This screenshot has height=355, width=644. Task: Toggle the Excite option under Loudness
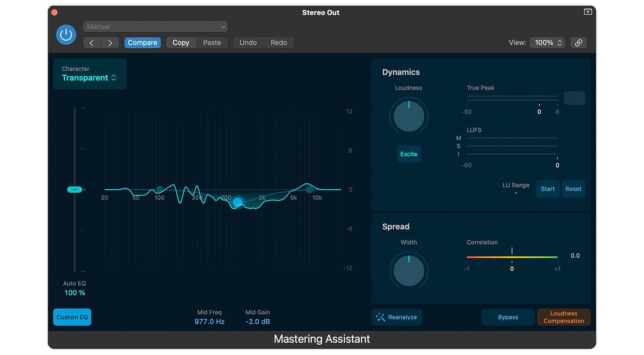click(409, 154)
